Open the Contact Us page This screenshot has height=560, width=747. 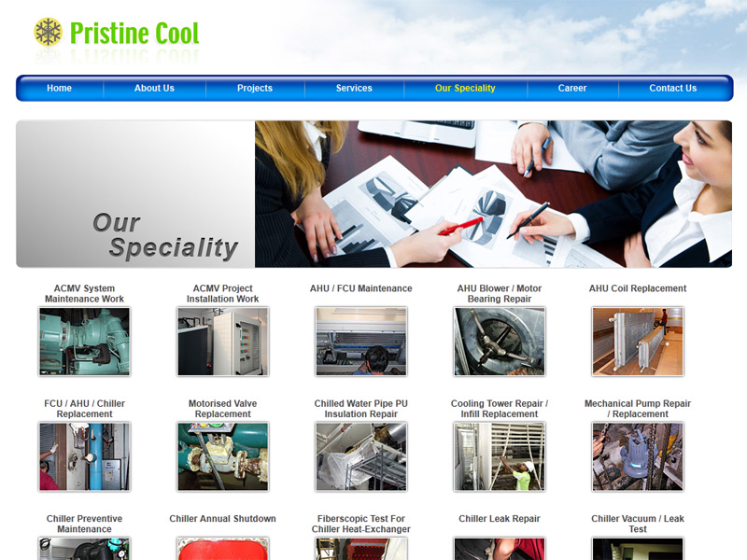click(672, 88)
